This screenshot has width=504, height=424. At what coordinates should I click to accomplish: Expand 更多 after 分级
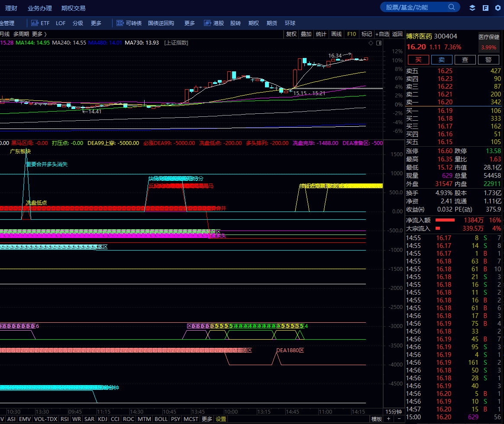coord(96,23)
